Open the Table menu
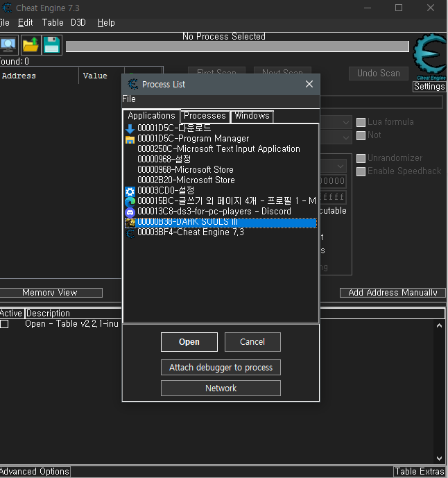The image size is (448, 478). pyautogui.click(x=53, y=23)
